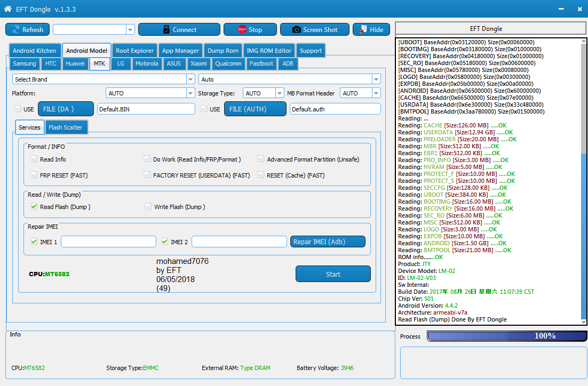Open the Fastboot tab
Viewport: 588px width, 386px height.
(x=261, y=63)
